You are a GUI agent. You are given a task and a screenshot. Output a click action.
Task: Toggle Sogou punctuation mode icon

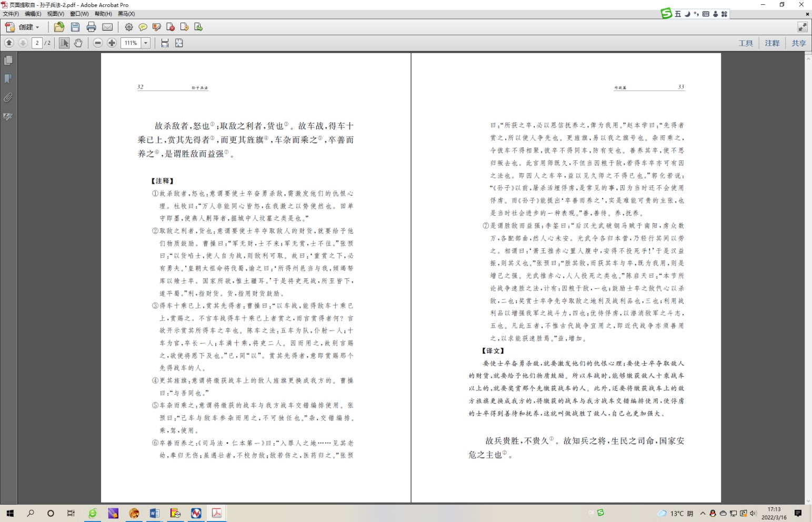696,14
